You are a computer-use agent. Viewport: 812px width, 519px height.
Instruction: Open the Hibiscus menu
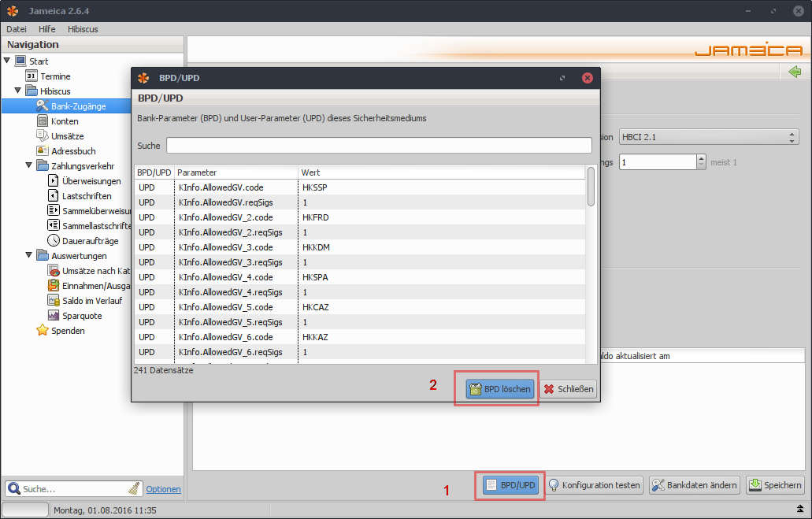point(83,29)
